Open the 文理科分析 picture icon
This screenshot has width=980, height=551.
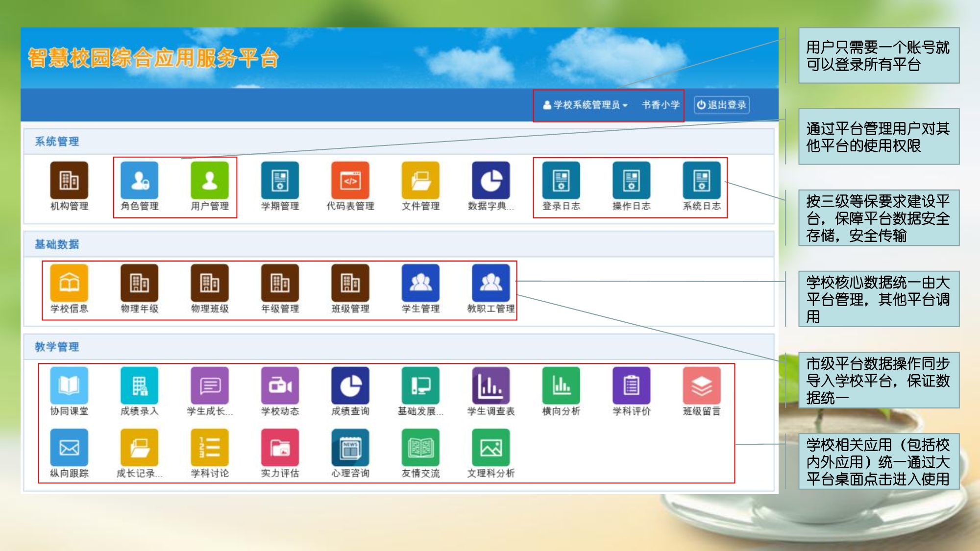[490, 448]
